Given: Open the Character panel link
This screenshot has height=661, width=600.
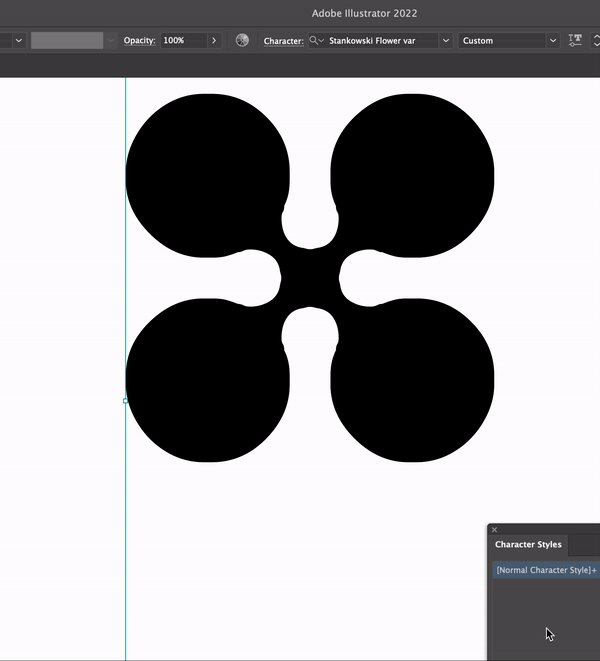Looking at the screenshot, I should (283, 41).
